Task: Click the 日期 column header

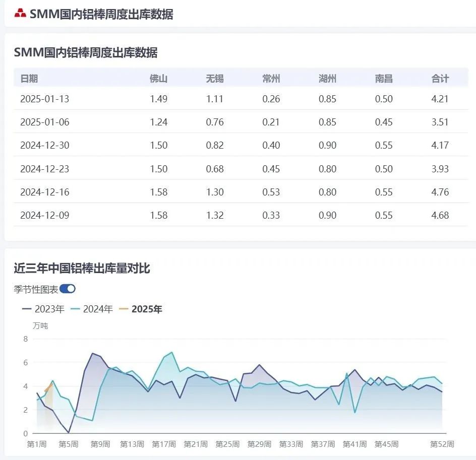Action: point(29,79)
